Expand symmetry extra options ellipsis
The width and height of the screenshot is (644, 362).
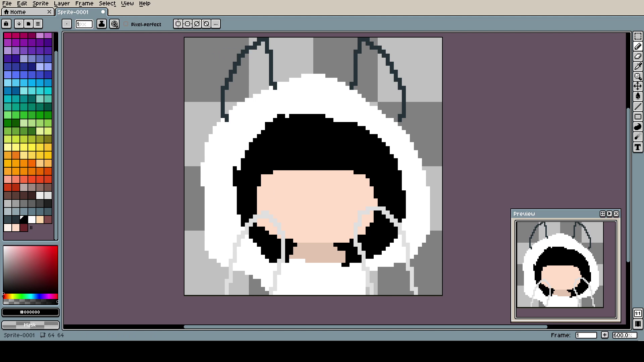216,24
